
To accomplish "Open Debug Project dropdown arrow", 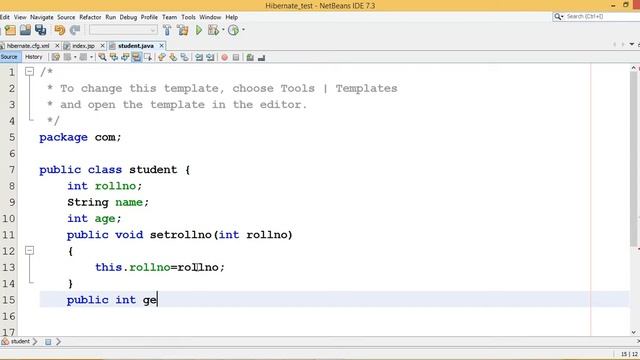I will click(223, 30).
